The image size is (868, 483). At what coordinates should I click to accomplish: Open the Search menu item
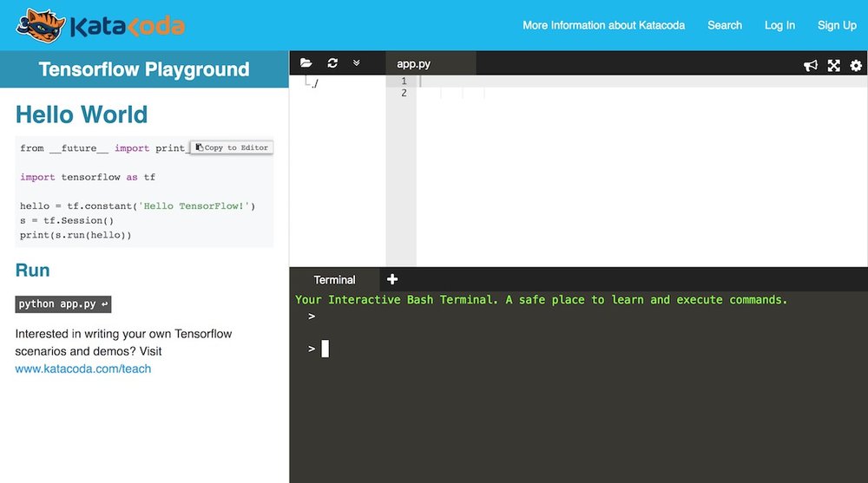point(725,25)
